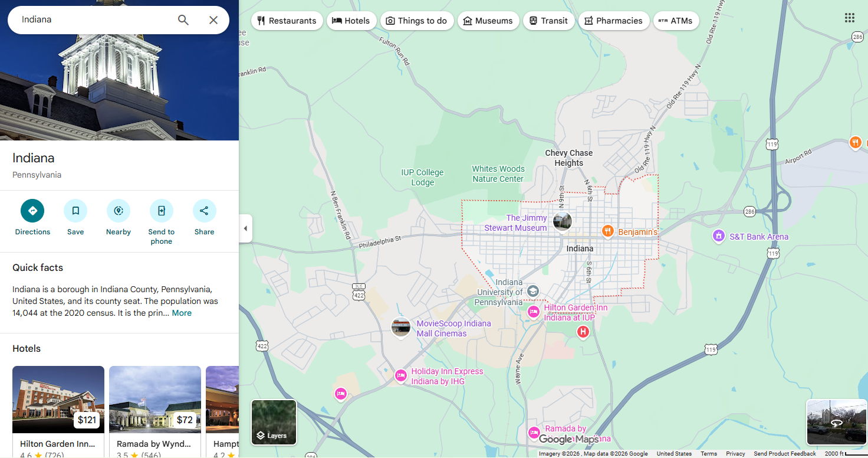
Task: Click the IUP College Lodge label
Action: pyautogui.click(x=422, y=178)
